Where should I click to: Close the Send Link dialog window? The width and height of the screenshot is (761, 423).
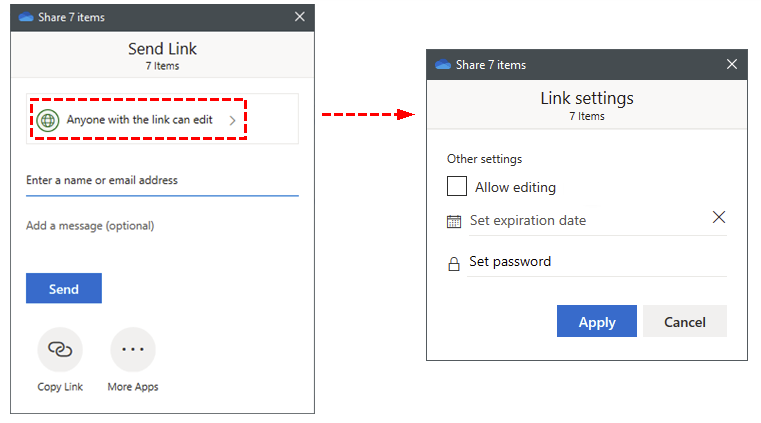(x=300, y=17)
